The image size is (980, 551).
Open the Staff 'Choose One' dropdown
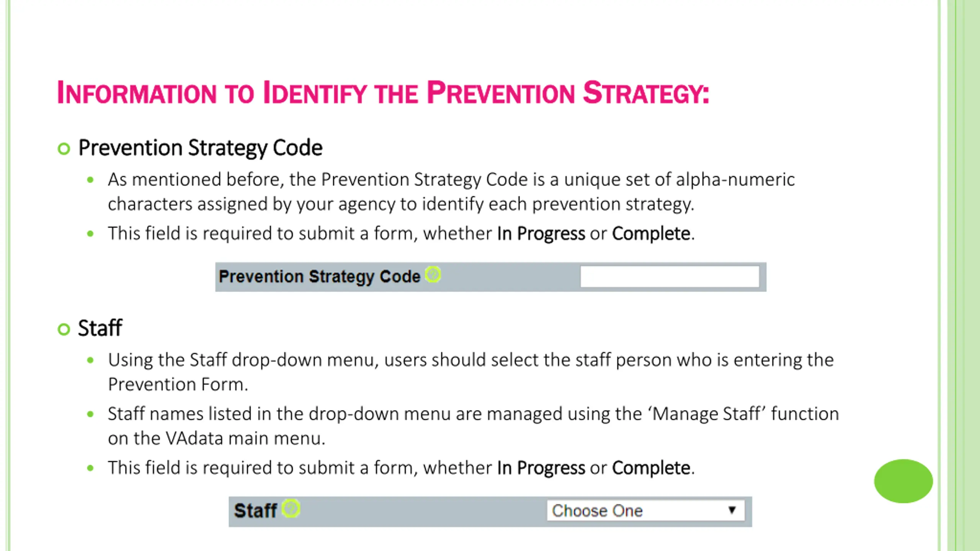(x=646, y=510)
